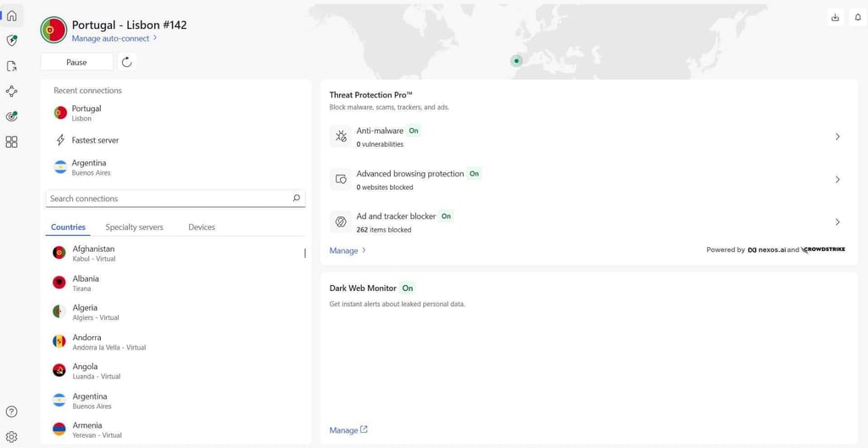The width and height of the screenshot is (868, 448).
Task: Open the Dark Web Monitor radar sidebar icon
Action: 12,116
